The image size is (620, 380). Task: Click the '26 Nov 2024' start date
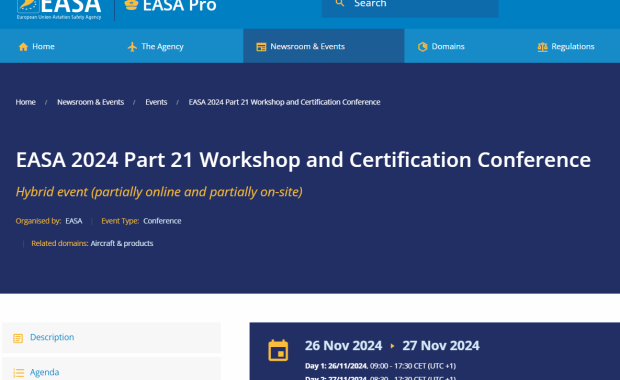[x=343, y=346]
